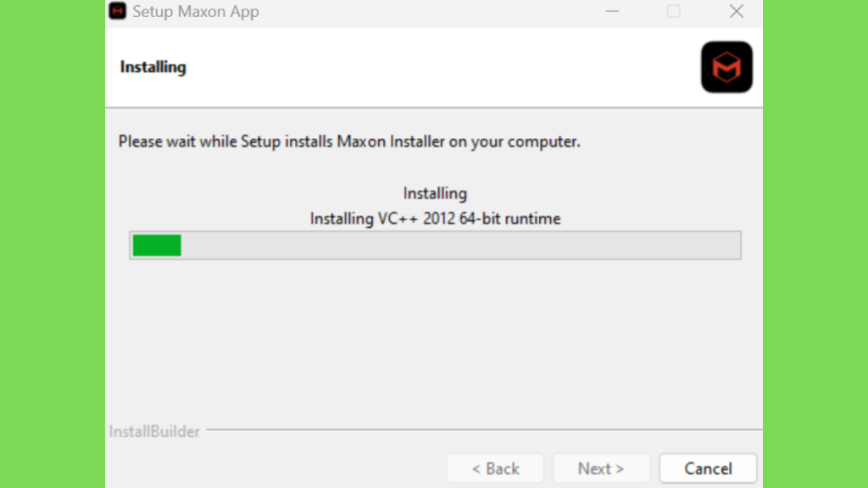Click the greyed-out Back button

495,469
